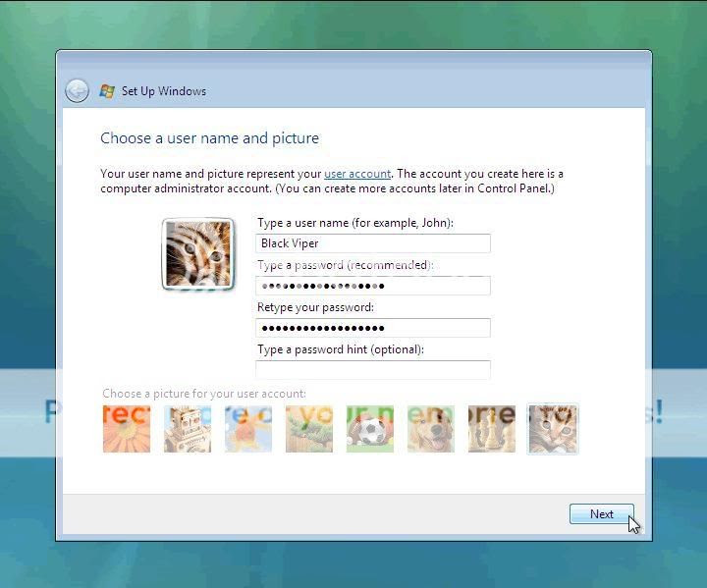Click the Type a password field

tap(373, 286)
